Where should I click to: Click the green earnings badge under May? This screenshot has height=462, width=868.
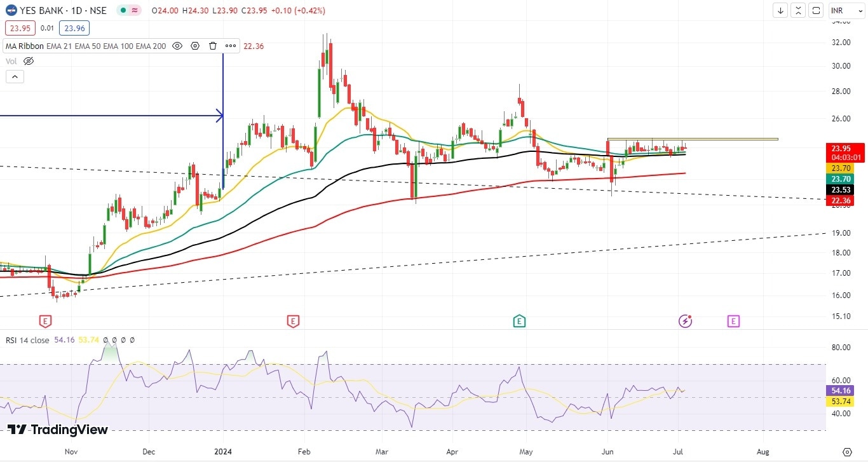(519, 321)
